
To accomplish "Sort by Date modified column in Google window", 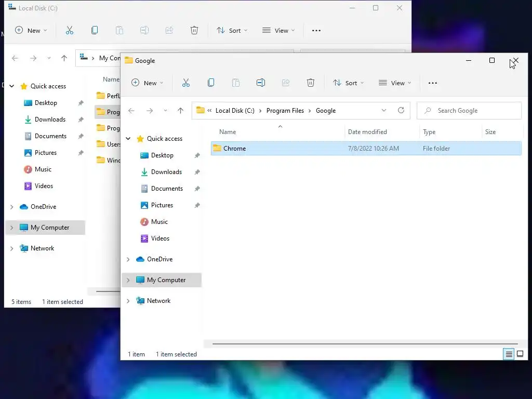I will point(367,132).
